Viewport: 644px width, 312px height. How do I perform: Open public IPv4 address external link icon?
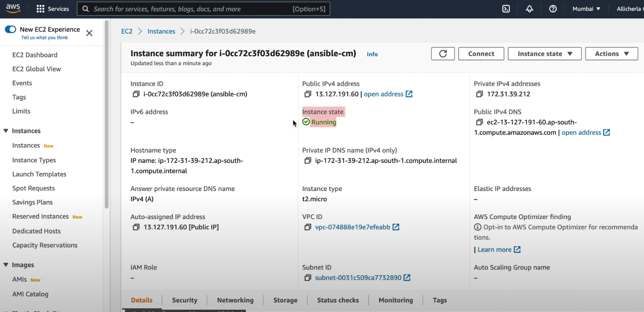click(409, 94)
